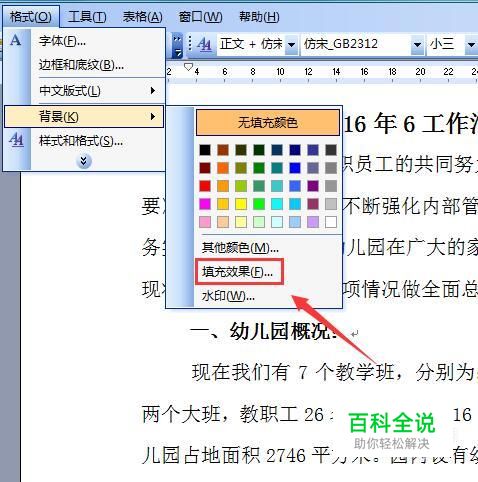The width and height of the screenshot is (478, 482).
Task: Pick the bright red background swatch
Action: 205,186
